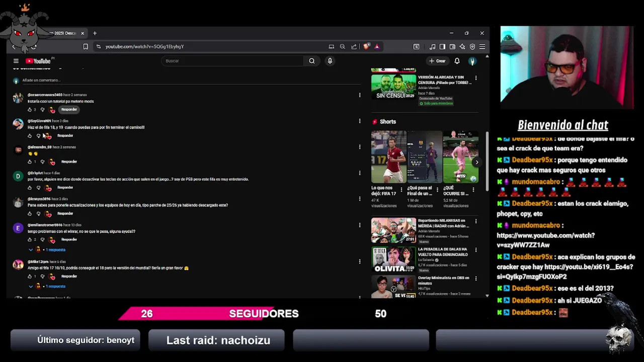Open options for VERSIÓN ALARGADA Y SIN CENSURA video
The width and height of the screenshot is (644, 362).
tap(476, 78)
